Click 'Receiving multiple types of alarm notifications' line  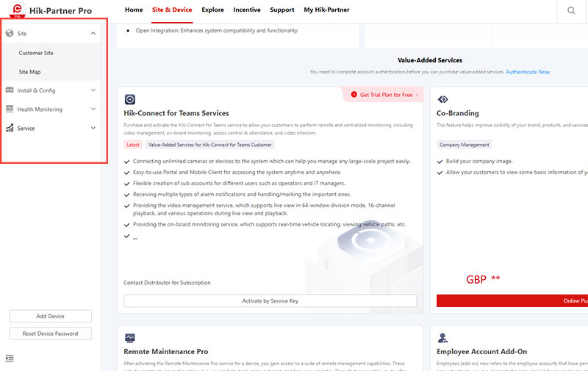pos(242,194)
